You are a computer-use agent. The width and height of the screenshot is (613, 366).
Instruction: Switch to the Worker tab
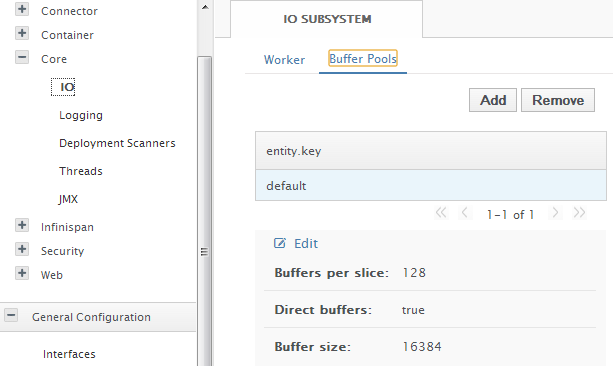pos(284,60)
